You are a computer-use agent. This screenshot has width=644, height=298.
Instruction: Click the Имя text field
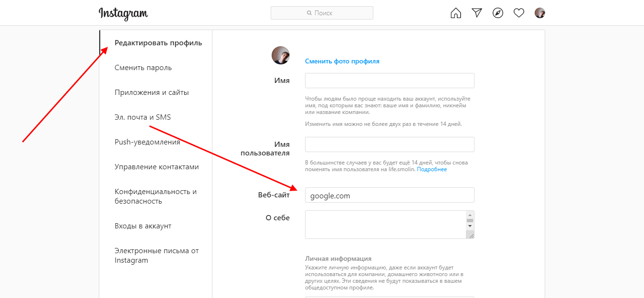[390, 81]
